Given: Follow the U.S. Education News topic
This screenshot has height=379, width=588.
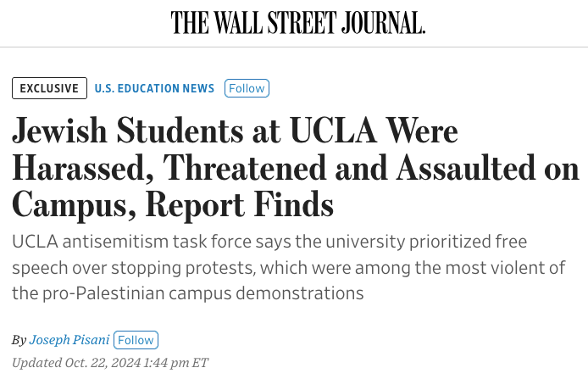Looking at the screenshot, I should coord(247,88).
